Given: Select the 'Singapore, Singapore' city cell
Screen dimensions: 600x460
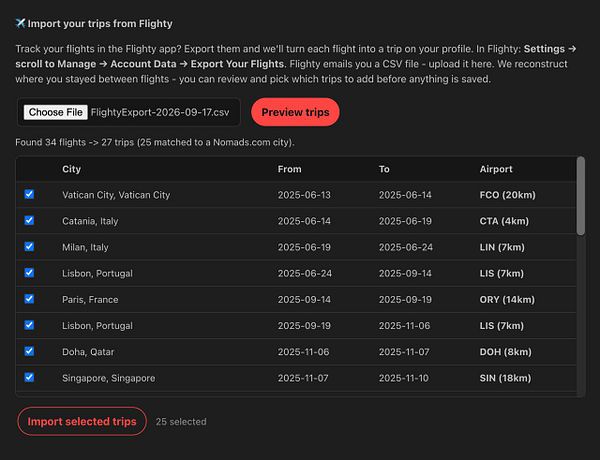Looking at the screenshot, I should pos(109,378).
